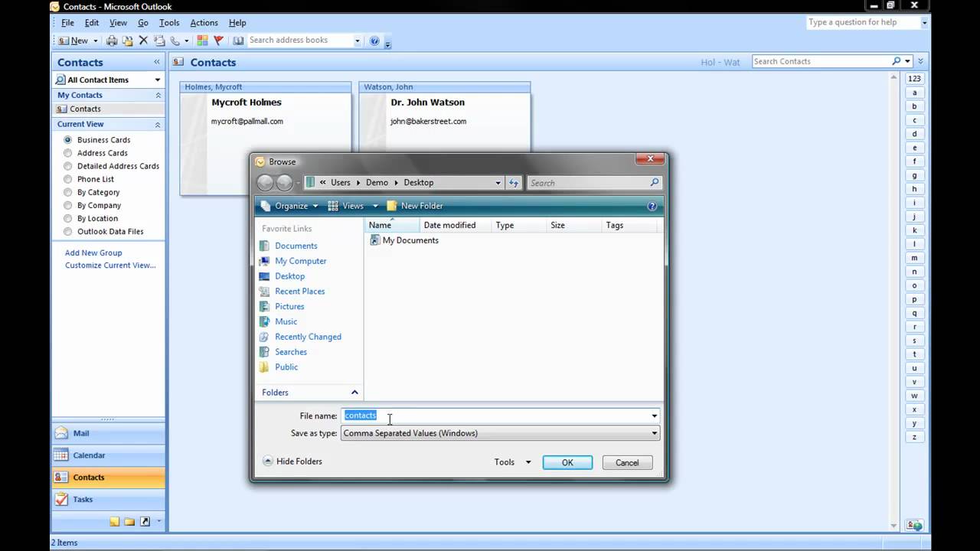Viewport: 980px width, 551px height.
Task: Click the Folder List icon in navigation bottom
Action: coord(129,522)
